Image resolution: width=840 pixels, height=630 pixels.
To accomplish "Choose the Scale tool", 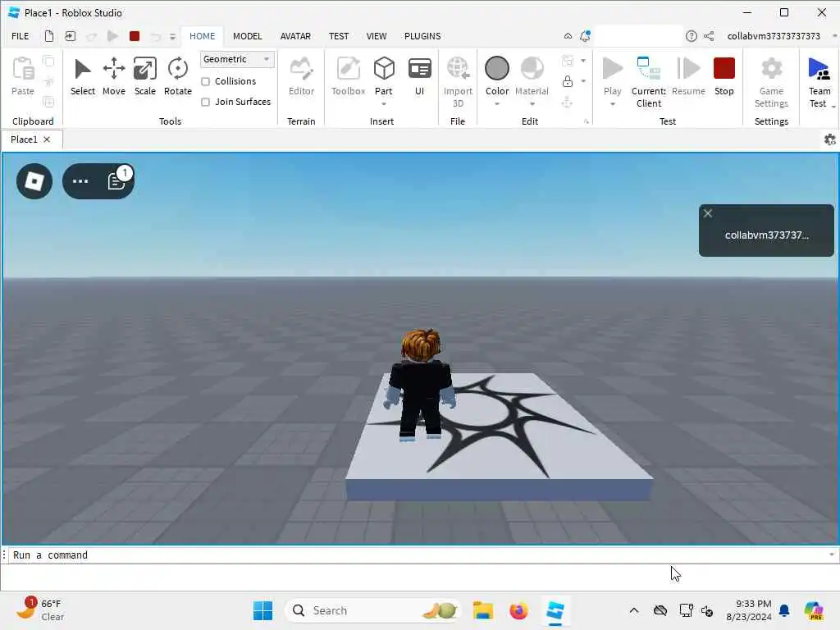I will [144, 76].
